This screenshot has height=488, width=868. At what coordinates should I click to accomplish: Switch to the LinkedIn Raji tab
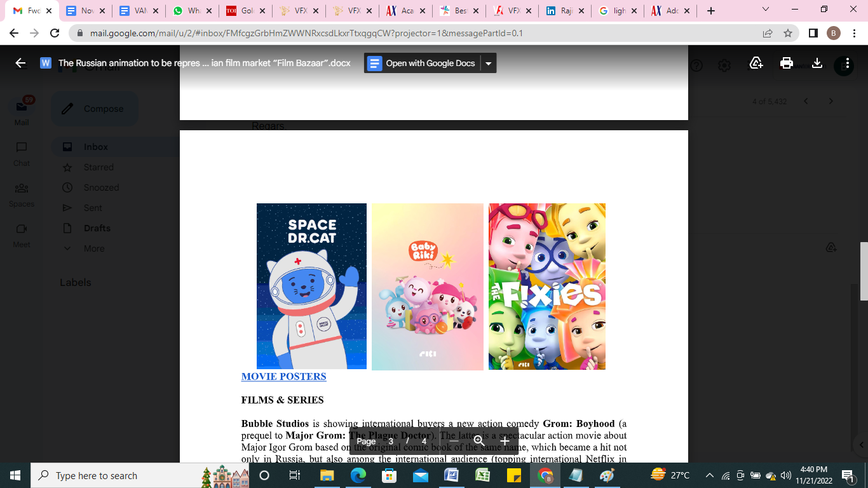[559, 11]
